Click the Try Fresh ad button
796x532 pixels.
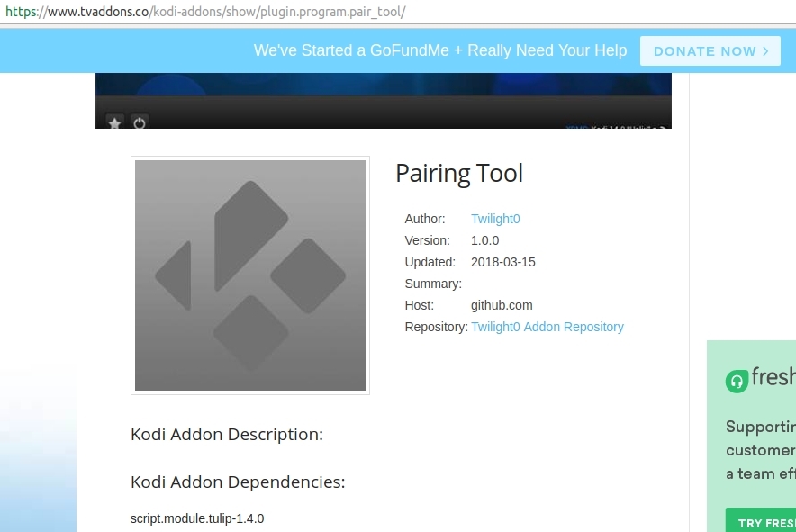coord(762,521)
